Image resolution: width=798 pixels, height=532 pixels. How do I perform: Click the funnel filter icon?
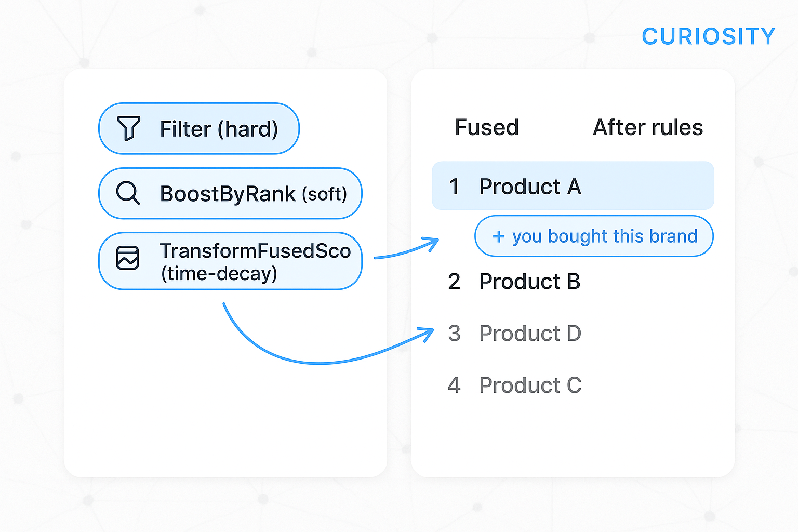[128, 128]
